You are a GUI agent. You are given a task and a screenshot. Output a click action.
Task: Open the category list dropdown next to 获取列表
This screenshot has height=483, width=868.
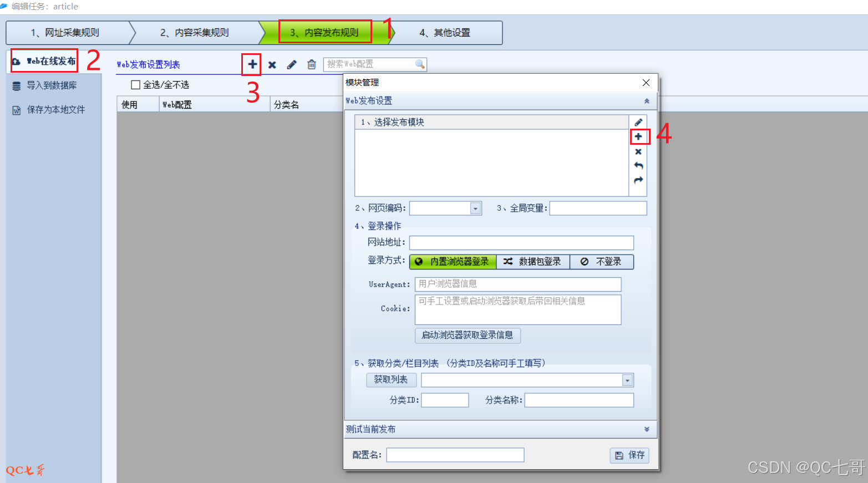coord(627,380)
